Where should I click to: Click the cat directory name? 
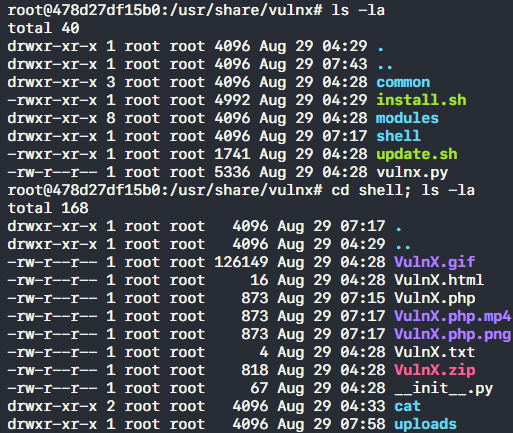tap(407, 406)
